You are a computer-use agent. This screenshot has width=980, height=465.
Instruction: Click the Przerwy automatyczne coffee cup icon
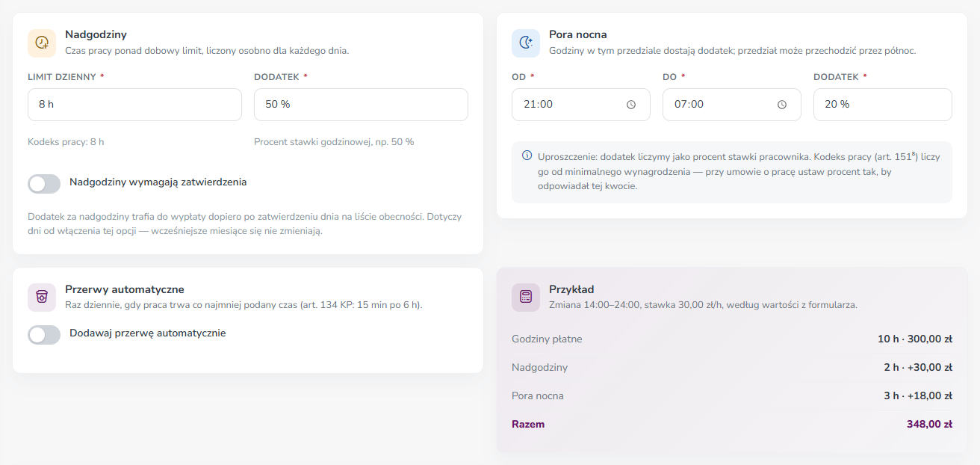pos(42,298)
